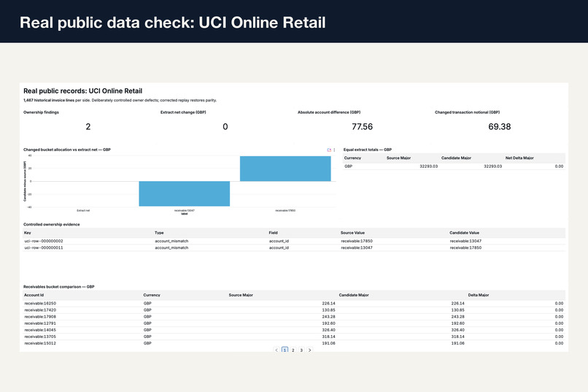Click the 'Real public records: UCI Online Retail' heading
The width and height of the screenshot is (588, 392).
pyautogui.click(x=83, y=91)
